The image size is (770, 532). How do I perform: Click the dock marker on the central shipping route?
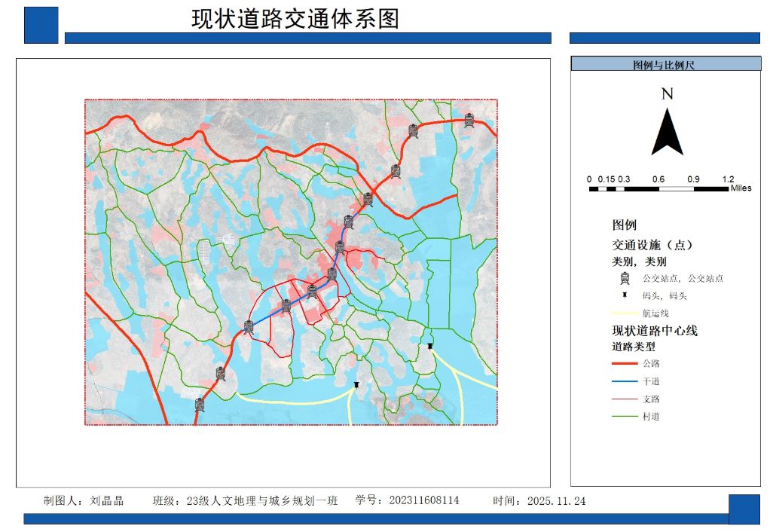(356, 385)
